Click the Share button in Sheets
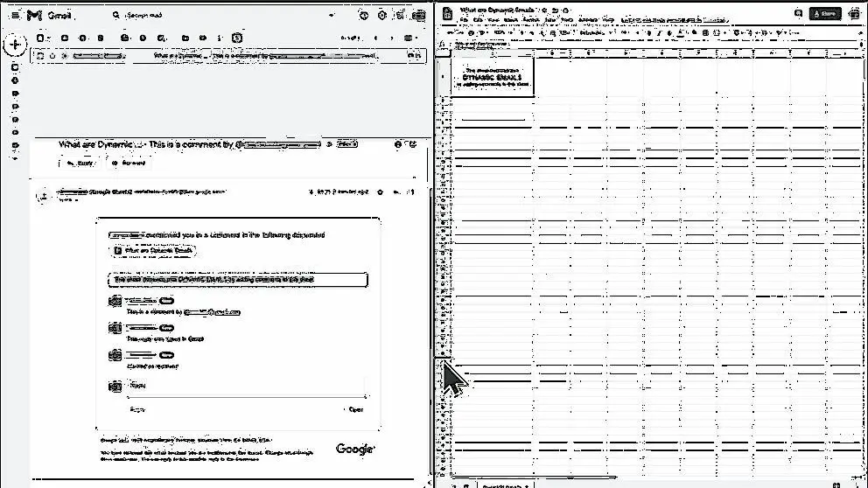The image size is (868, 488). click(x=825, y=13)
